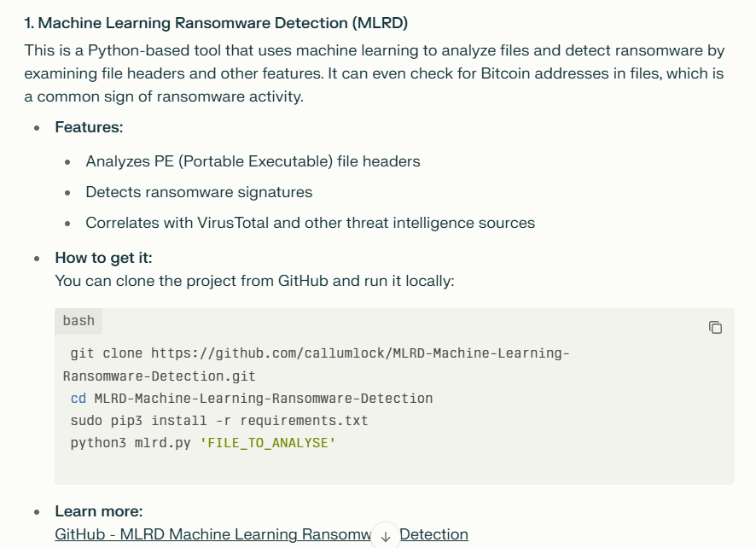This screenshot has height=548, width=756.
Task: Click 'Analyzes PE file headers' bullet
Action: point(253,161)
